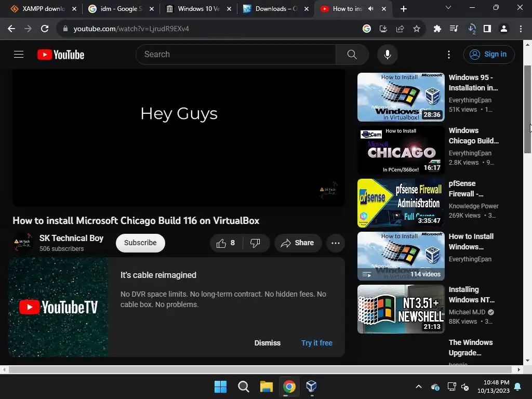
Task: Open 'The Windows Upgrade...' video title
Action: click(471, 348)
